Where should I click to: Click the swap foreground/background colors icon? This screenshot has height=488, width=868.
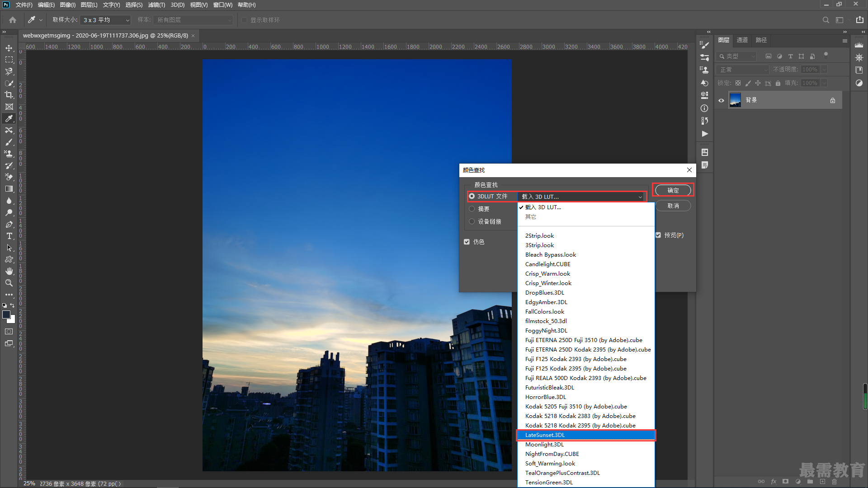point(13,305)
